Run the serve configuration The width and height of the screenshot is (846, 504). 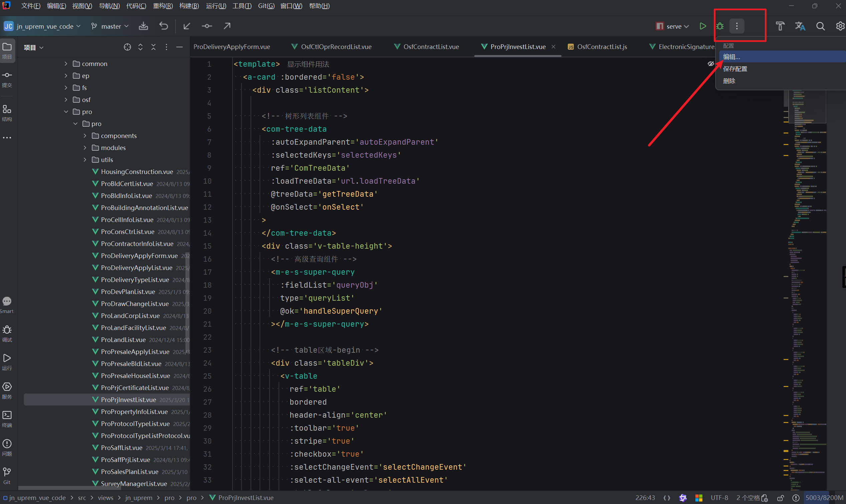coord(703,26)
